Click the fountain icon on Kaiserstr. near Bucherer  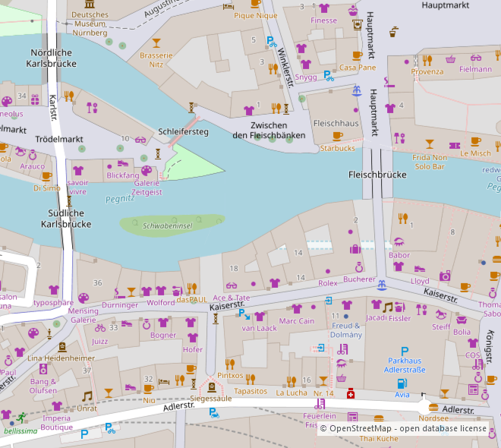click(382, 285)
